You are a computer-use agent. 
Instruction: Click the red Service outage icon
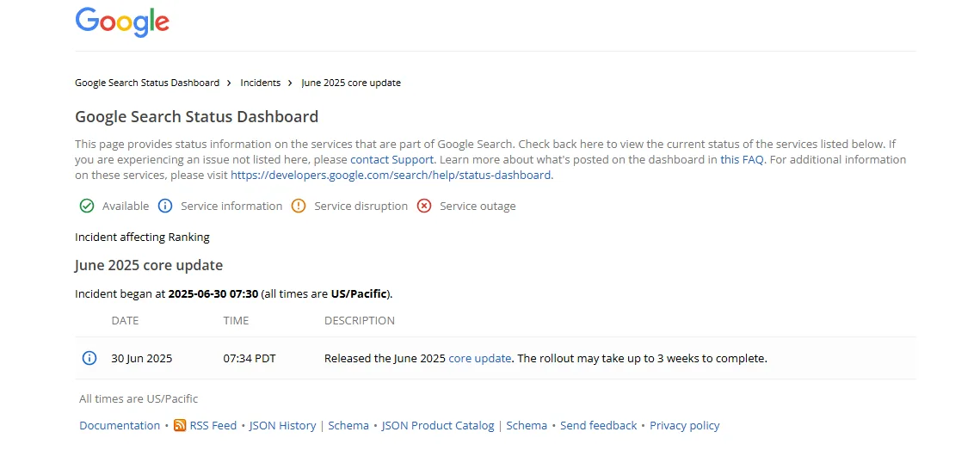(424, 206)
